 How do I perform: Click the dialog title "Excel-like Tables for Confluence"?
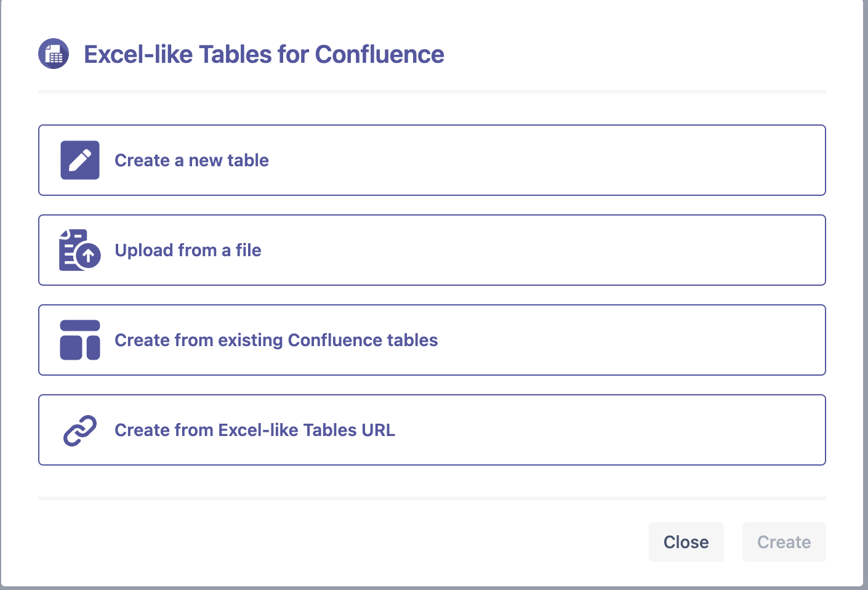[263, 55]
